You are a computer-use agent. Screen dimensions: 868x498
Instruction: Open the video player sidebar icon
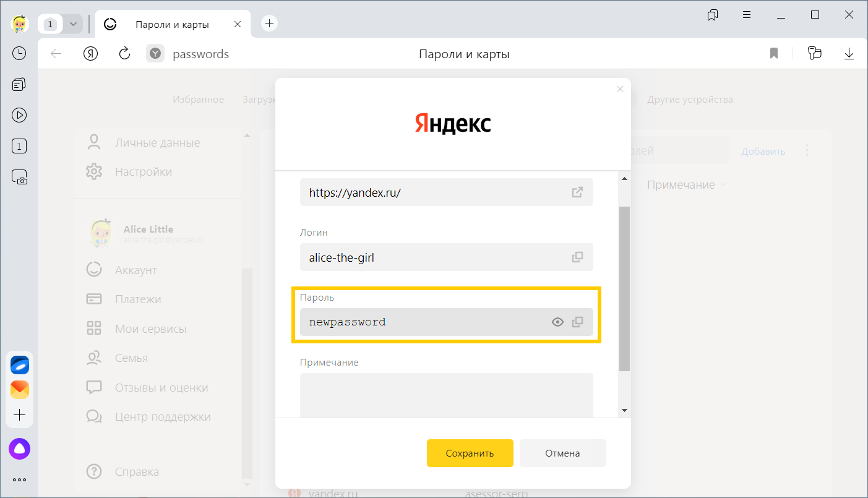click(19, 114)
